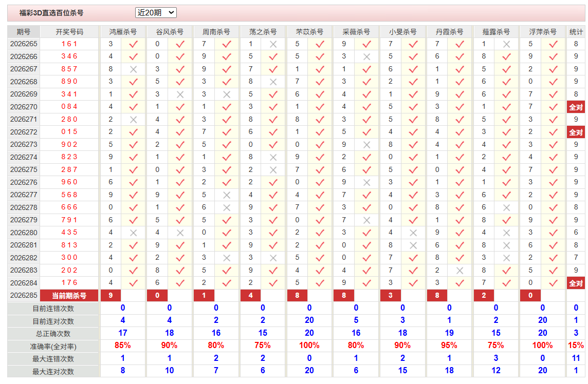Click period number 2026285

(24, 296)
